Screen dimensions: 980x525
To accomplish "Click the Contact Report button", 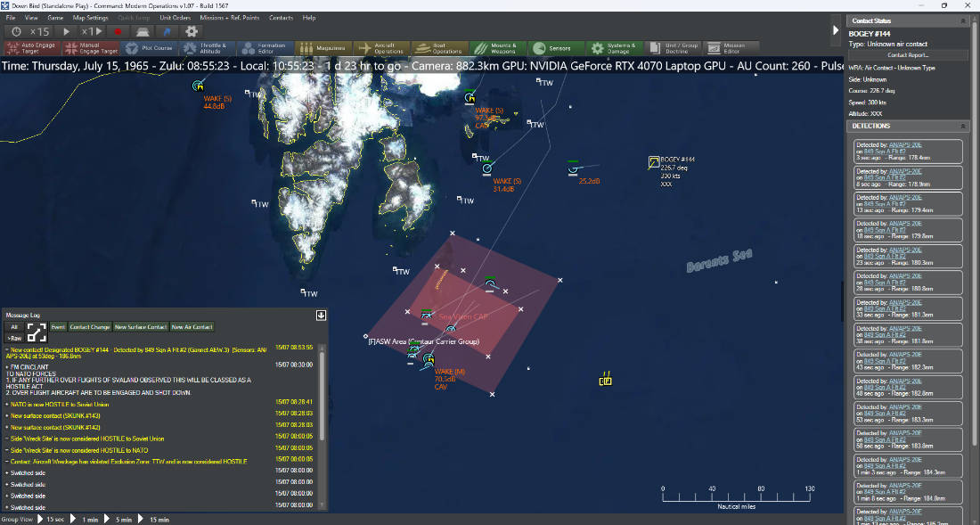I will pyautogui.click(x=908, y=55).
